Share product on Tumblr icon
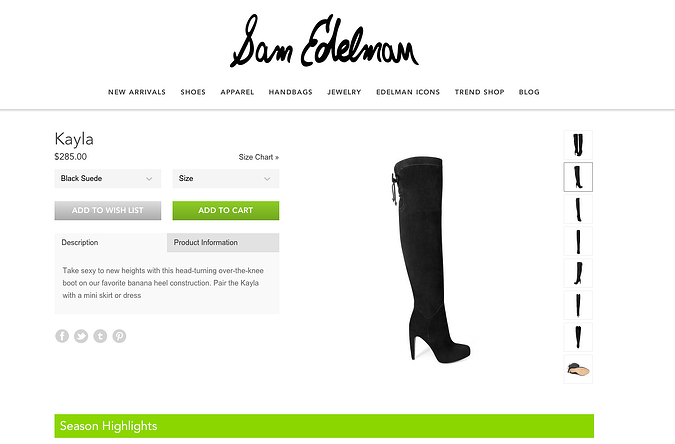Screen dimensions: 675x444 pos(100,336)
